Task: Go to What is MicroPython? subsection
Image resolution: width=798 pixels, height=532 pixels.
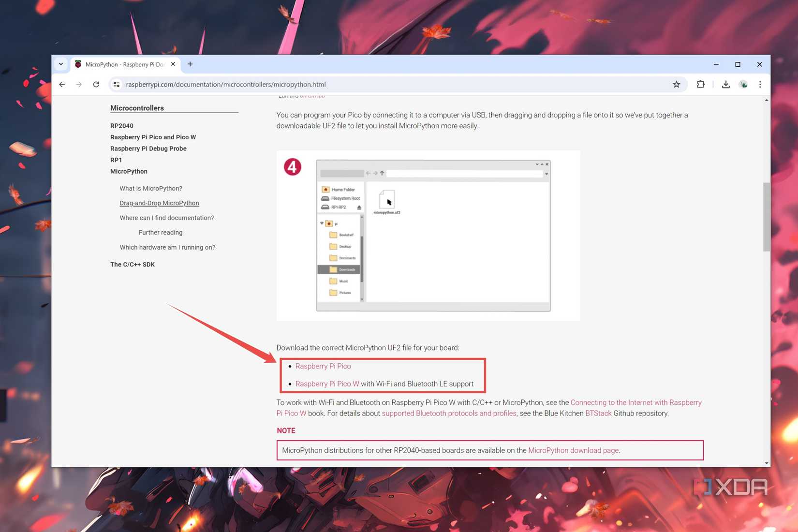Action: [151, 189]
